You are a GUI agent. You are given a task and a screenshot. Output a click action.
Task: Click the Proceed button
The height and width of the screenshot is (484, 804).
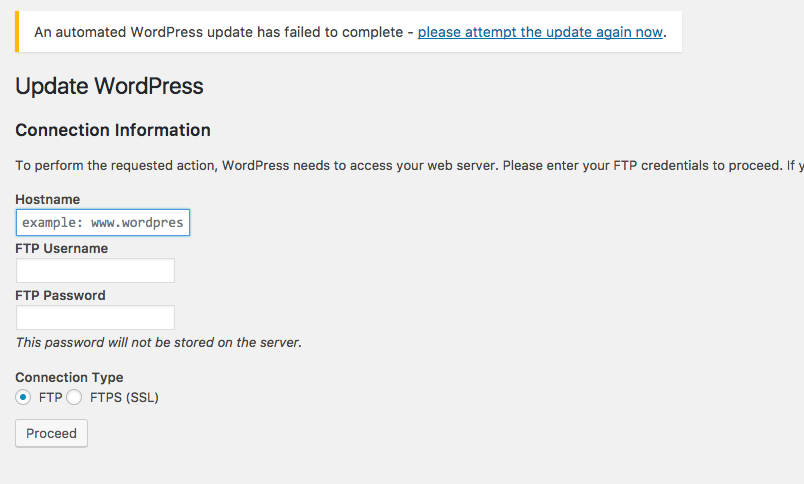click(x=51, y=434)
